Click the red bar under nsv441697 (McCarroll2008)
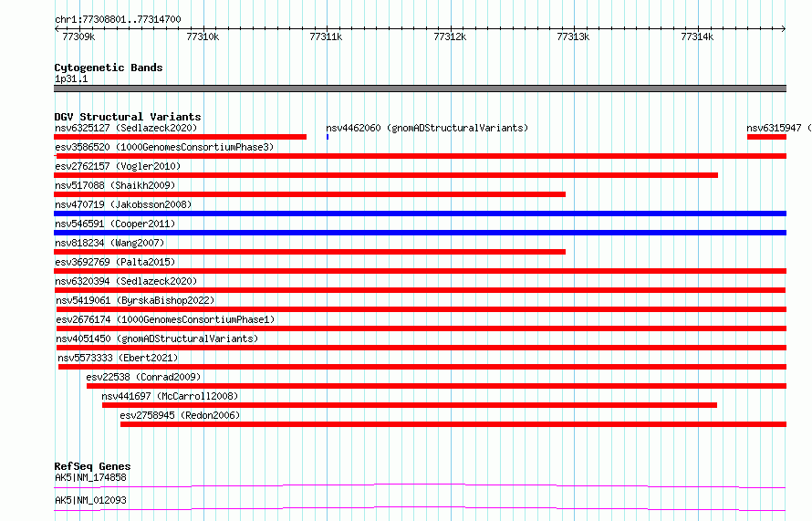The image size is (812, 521). (410, 405)
